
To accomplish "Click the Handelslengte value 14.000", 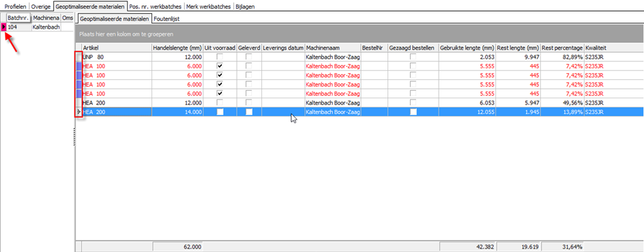I will tap(193, 112).
